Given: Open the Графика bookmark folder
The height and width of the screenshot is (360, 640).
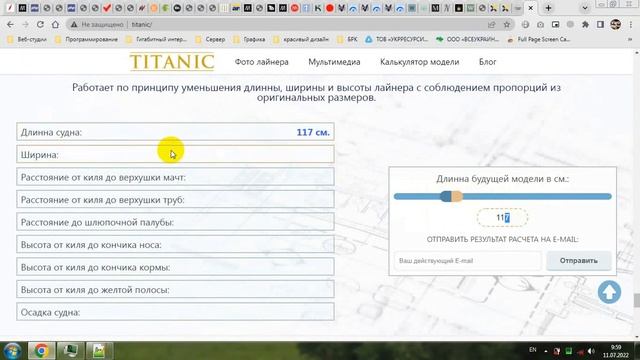Looking at the screenshot, I should (x=249, y=40).
